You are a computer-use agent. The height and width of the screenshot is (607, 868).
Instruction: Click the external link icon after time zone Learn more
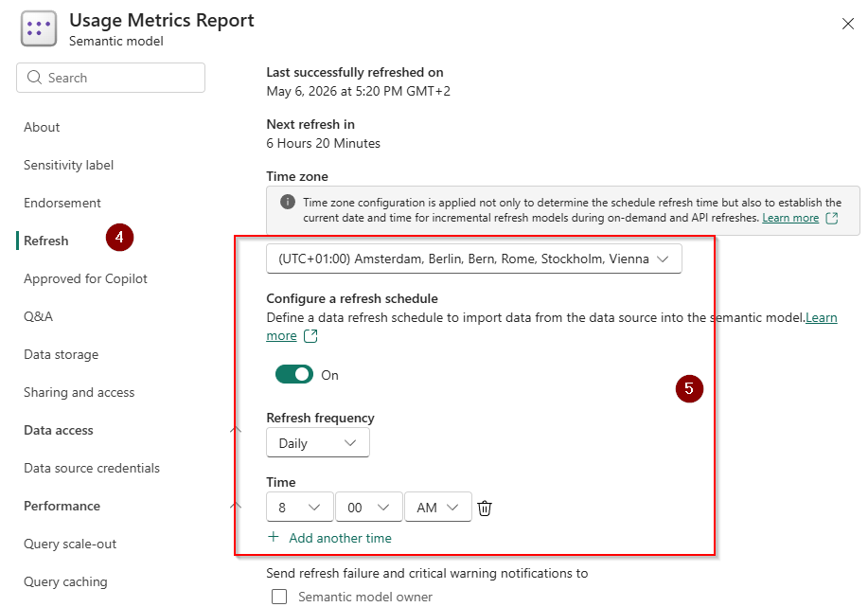[831, 218]
